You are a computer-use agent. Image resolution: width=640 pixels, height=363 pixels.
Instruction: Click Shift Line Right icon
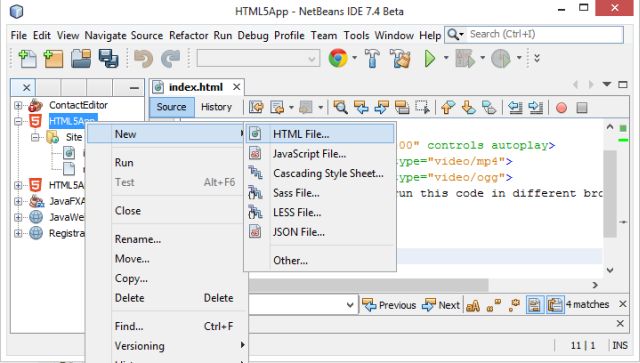click(536, 107)
